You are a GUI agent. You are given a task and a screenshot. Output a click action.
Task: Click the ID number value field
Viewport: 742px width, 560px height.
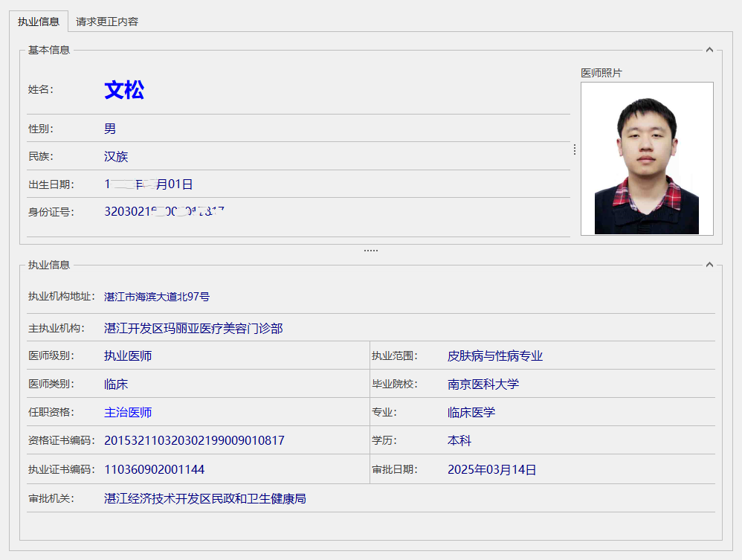tap(164, 211)
